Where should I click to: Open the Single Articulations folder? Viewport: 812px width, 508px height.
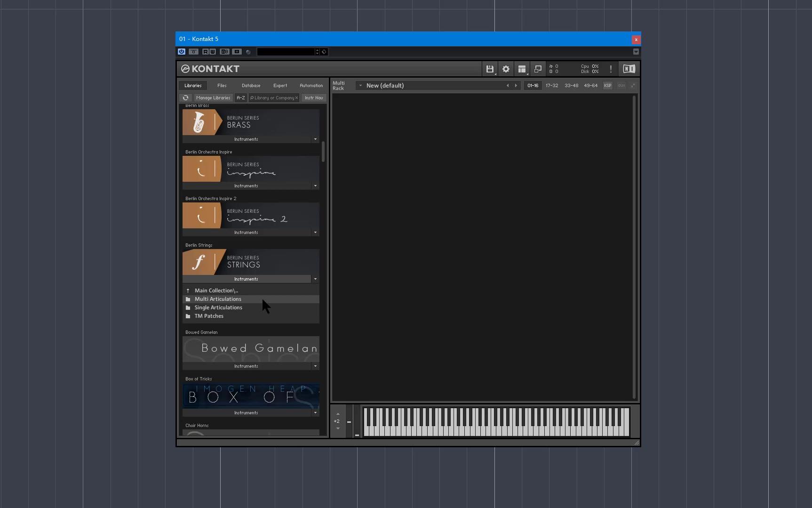(x=251, y=308)
